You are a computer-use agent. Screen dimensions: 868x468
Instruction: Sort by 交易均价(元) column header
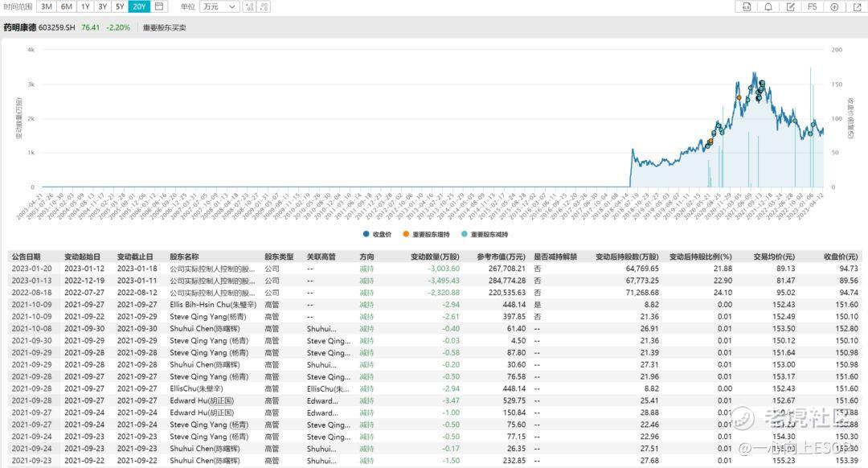(x=774, y=257)
